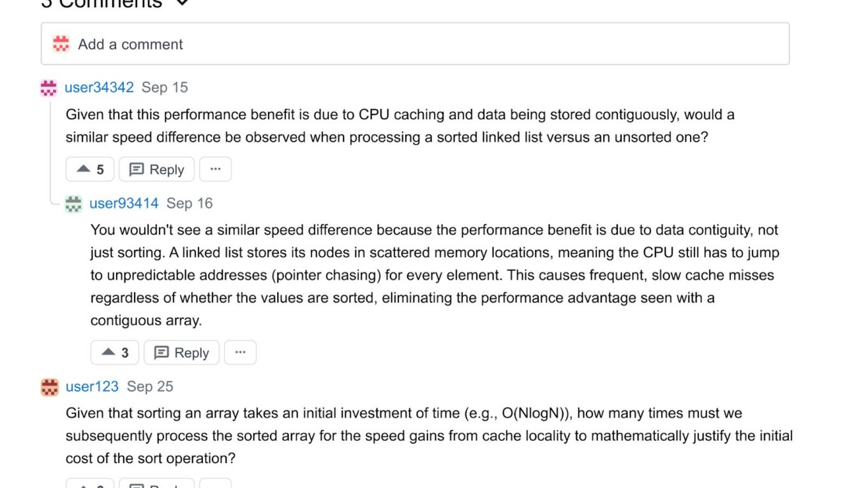The height and width of the screenshot is (488, 868).
Task: Open user34342's avatar icon
Action: [49, 88]
